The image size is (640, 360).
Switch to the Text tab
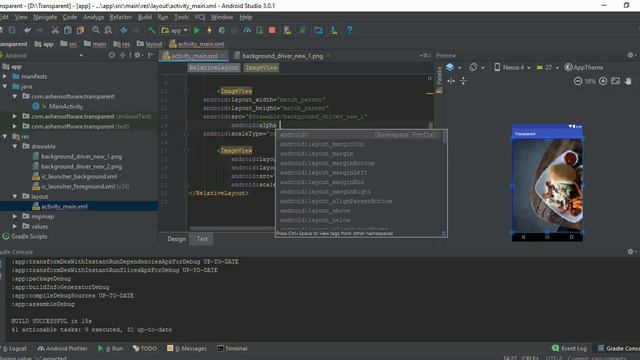tap(202, 239)
